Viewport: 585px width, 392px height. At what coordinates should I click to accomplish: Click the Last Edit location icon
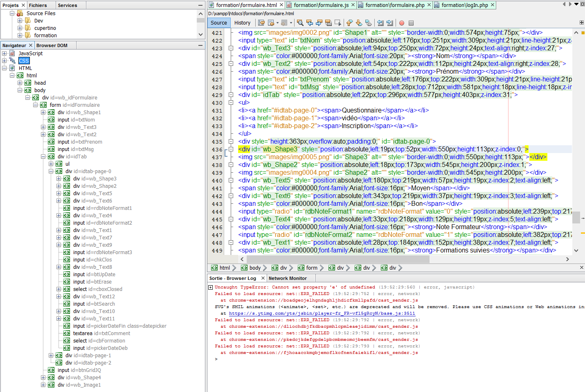click(x=261, y=23)
